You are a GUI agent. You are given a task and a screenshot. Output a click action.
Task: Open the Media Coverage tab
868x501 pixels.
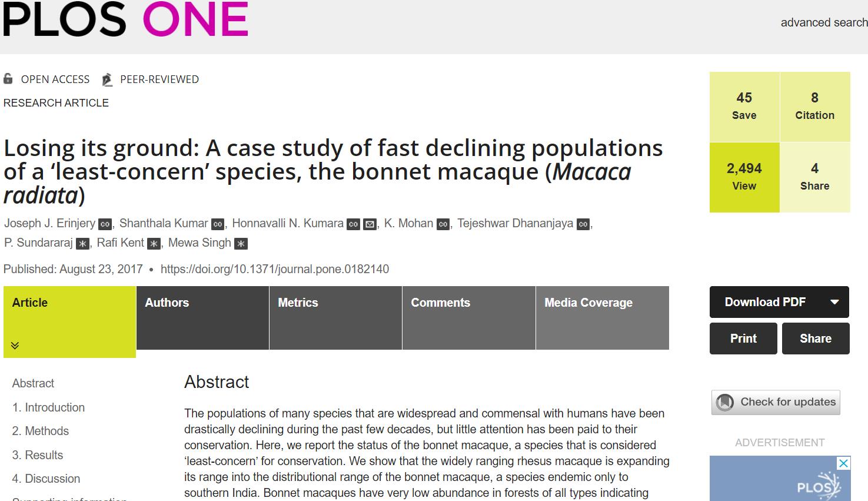(x=602, y=318)
